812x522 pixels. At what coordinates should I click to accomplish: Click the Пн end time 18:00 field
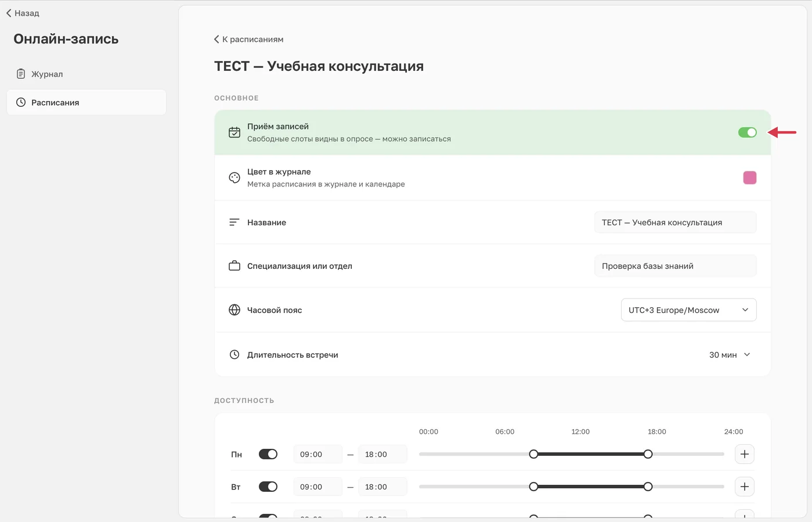pos(382,454)
